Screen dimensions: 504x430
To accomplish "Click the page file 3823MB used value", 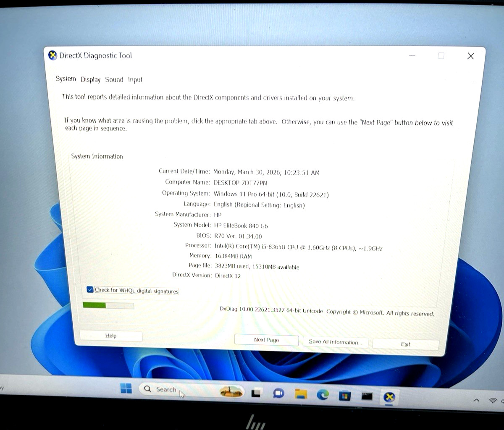I will pyautogui.click(x=257, y=266).
